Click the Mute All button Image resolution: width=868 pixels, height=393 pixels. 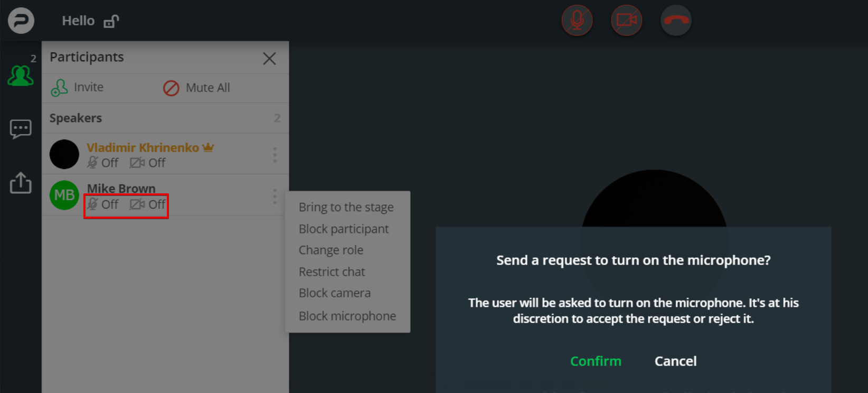(197, 88)
